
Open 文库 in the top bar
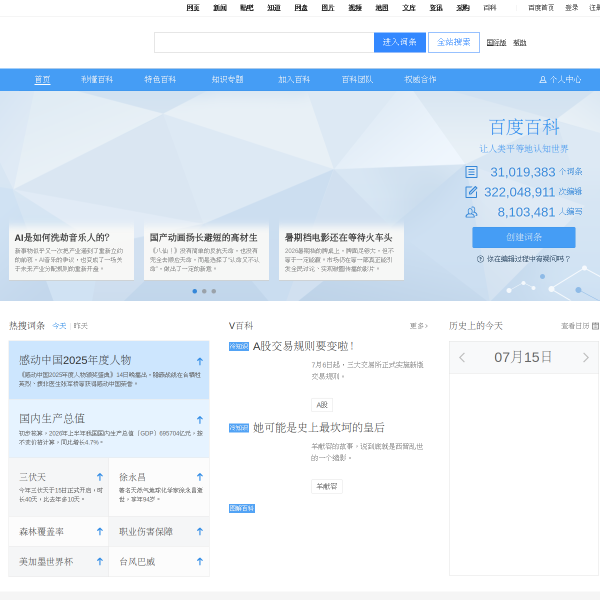409,8
